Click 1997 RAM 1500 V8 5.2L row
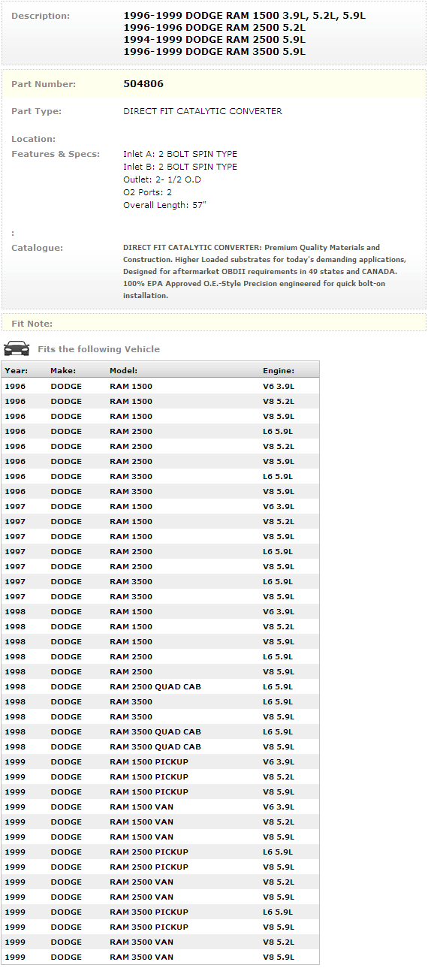 160,521
